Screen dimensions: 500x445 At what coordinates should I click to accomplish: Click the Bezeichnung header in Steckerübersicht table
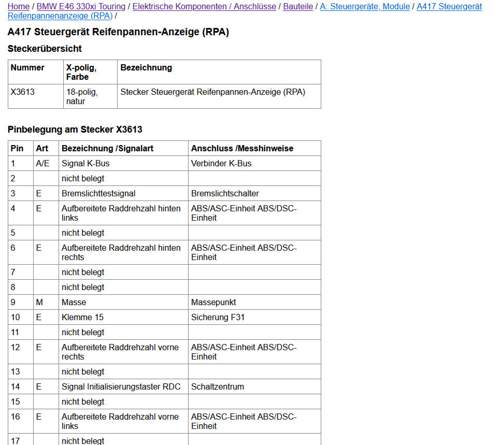219,72
